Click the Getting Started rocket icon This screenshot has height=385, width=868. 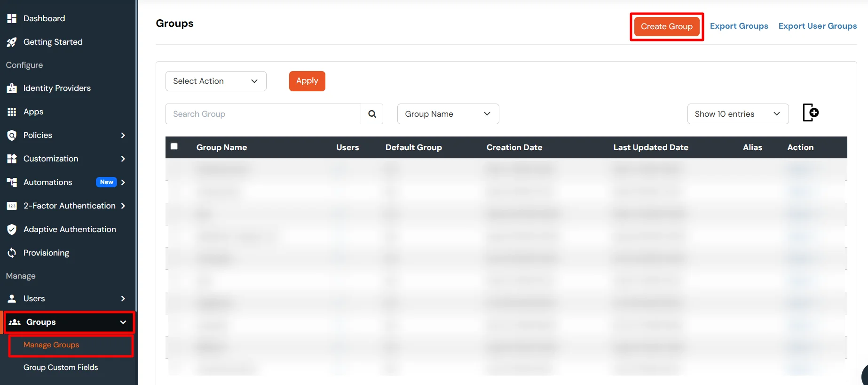12,42
